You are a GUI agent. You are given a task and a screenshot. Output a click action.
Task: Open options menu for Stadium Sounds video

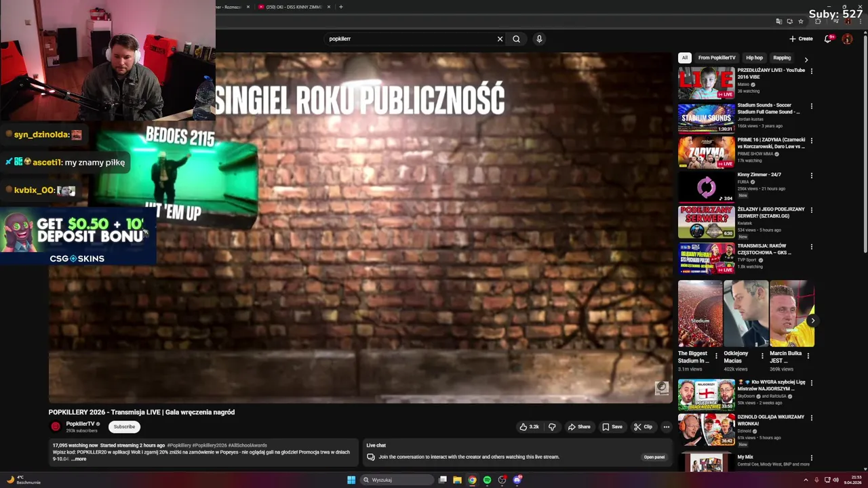click(x=811, y=106)
